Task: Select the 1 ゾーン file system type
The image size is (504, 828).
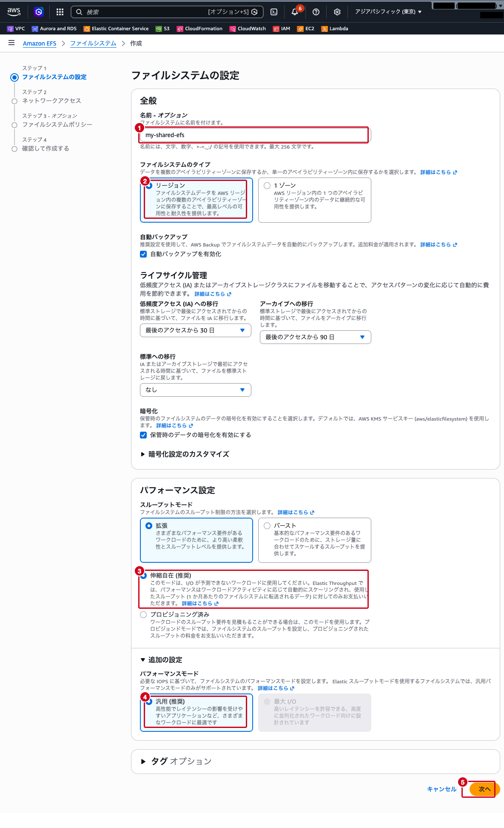Action: pos(315,200)
